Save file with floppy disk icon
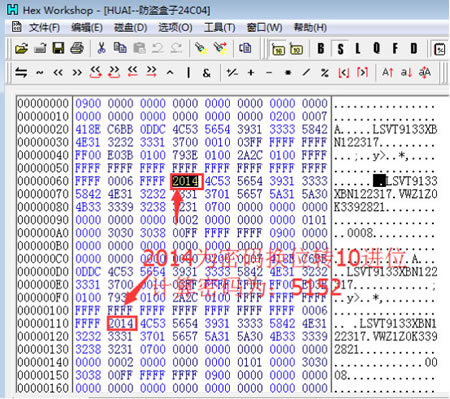 58,49
